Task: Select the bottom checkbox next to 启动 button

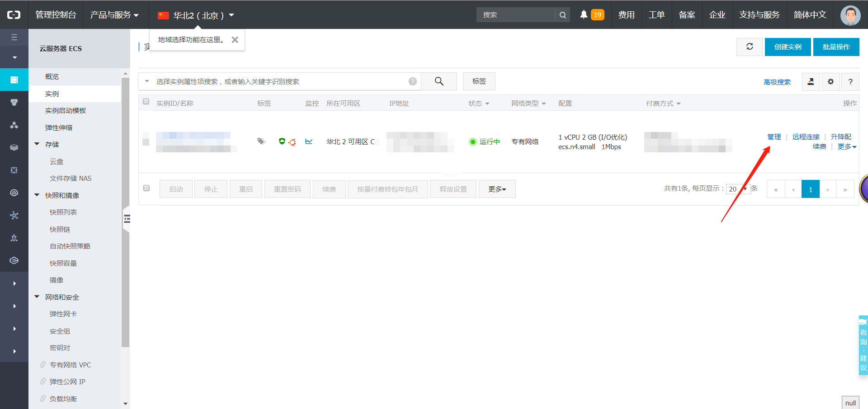Action: coord(146,188)
